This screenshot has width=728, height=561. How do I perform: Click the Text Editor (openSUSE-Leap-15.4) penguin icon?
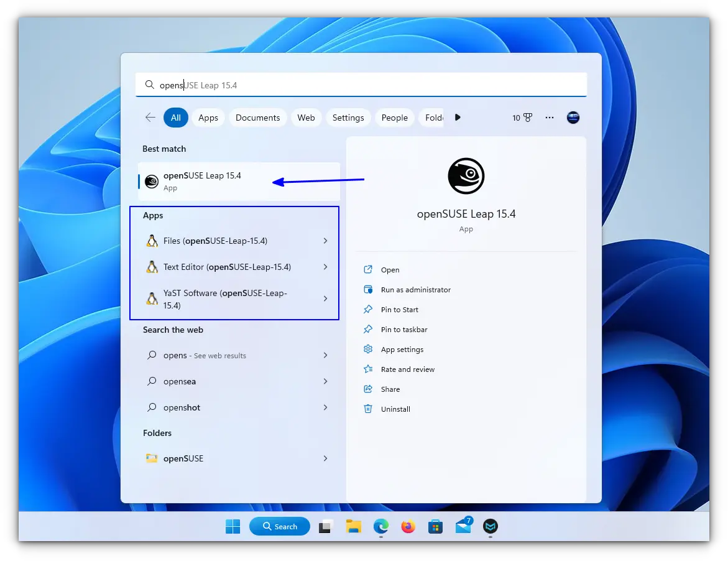pos(152,267)
